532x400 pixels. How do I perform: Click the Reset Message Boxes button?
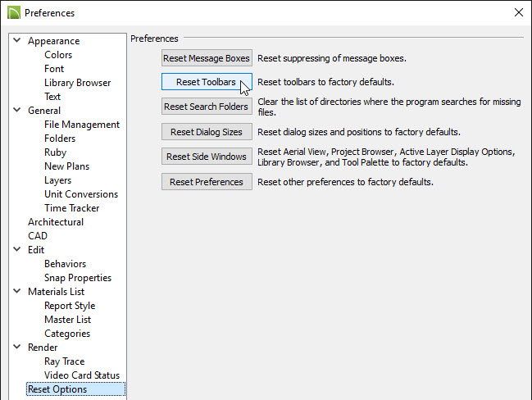point(207,58)
